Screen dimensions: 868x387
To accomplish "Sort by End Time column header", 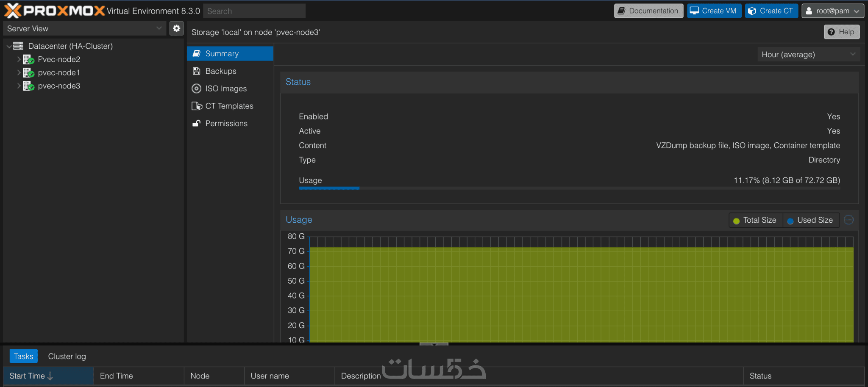I will pyautogui.click(x=139, y=376).
